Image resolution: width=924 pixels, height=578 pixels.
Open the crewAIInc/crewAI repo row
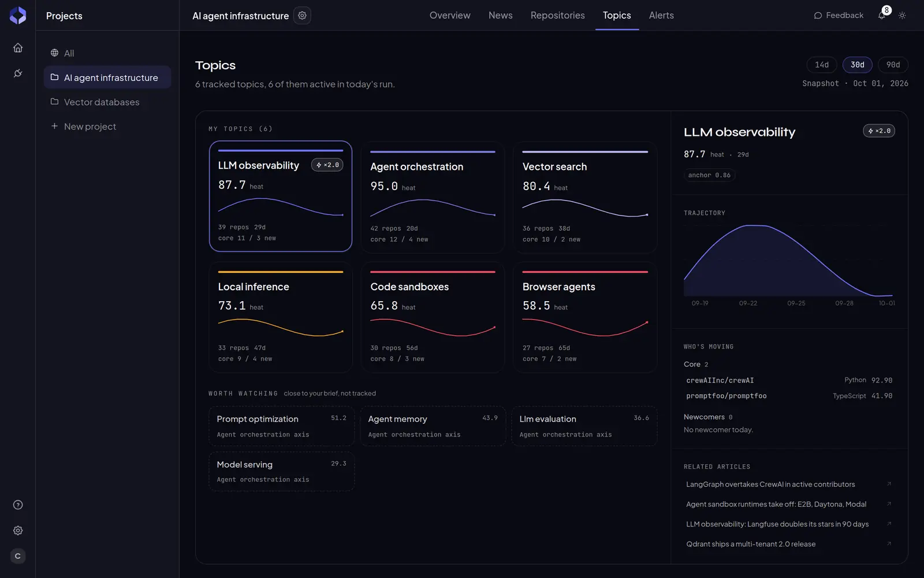(x=789, y=380)
